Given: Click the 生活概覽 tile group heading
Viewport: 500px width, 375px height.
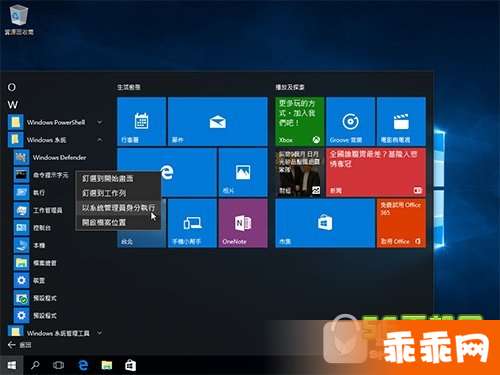Looking at the screenshot, I should pyautogui.click(x=129, y=87).
